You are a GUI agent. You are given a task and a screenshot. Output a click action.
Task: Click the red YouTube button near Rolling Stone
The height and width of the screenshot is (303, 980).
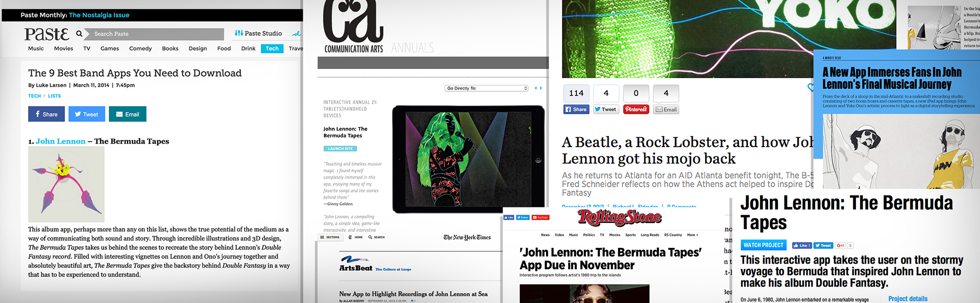(541, 218)
